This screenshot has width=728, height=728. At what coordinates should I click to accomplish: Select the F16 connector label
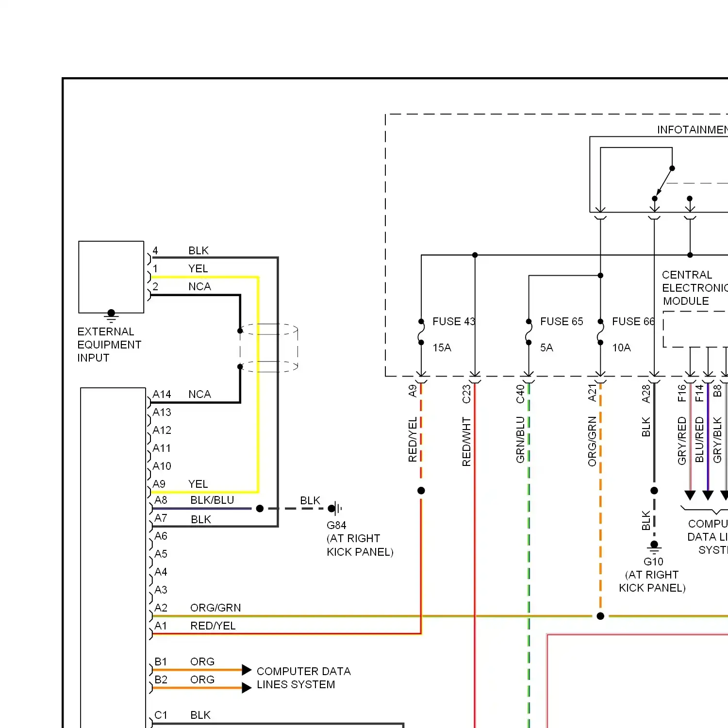point(682,393)
